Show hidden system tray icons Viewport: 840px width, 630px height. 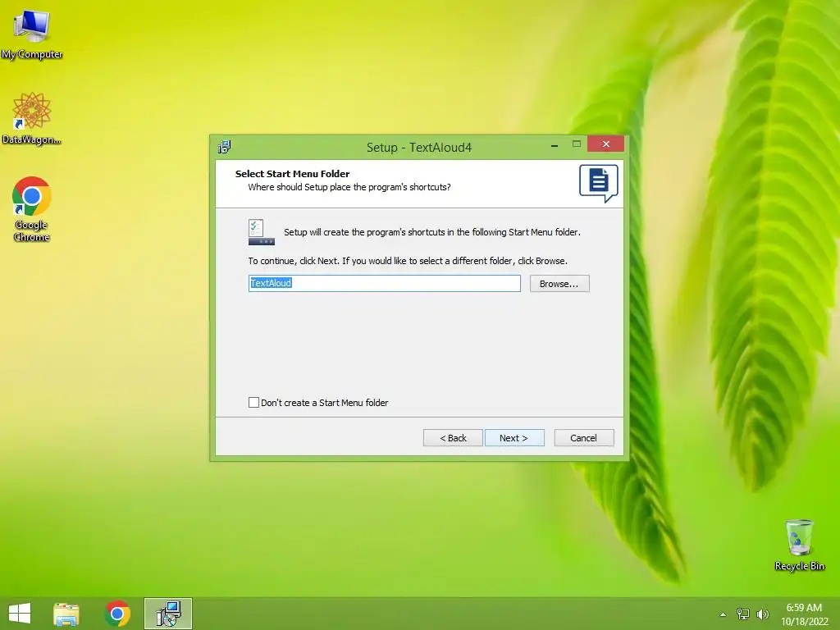tap(723, 614)
